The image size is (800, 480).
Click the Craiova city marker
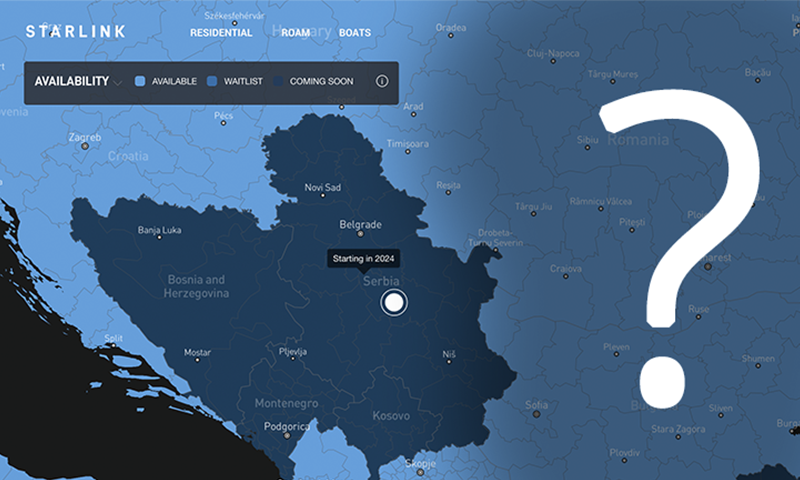tap(565, 276)
